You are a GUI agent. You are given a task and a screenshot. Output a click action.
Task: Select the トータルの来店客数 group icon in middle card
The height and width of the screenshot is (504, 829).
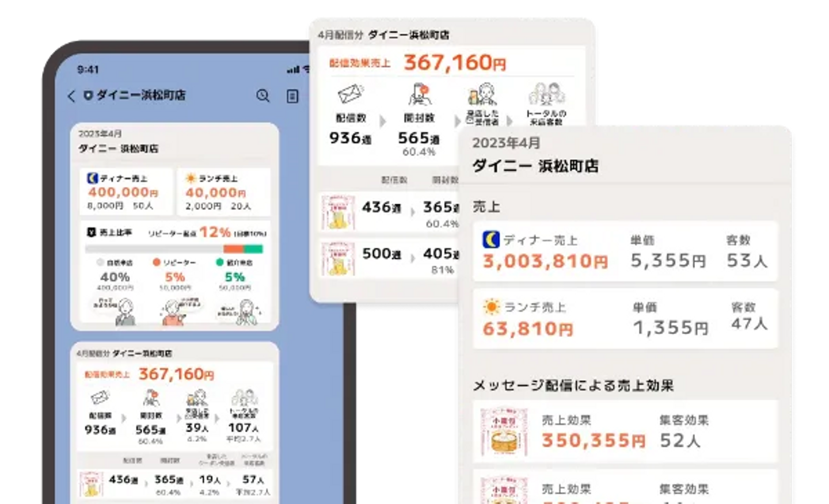coord(547,95)
